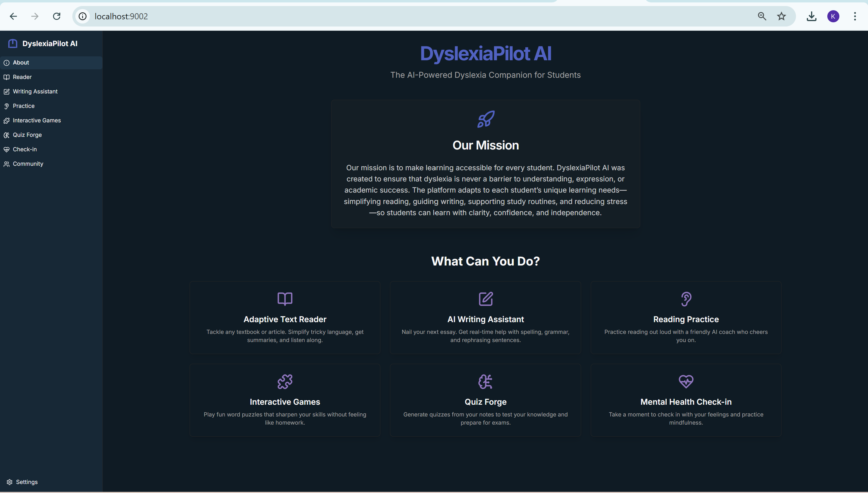This screenshot has height=493, width=868.
Task: Click the brain icon on Quiz Forge card
Action: click(486, 382)
